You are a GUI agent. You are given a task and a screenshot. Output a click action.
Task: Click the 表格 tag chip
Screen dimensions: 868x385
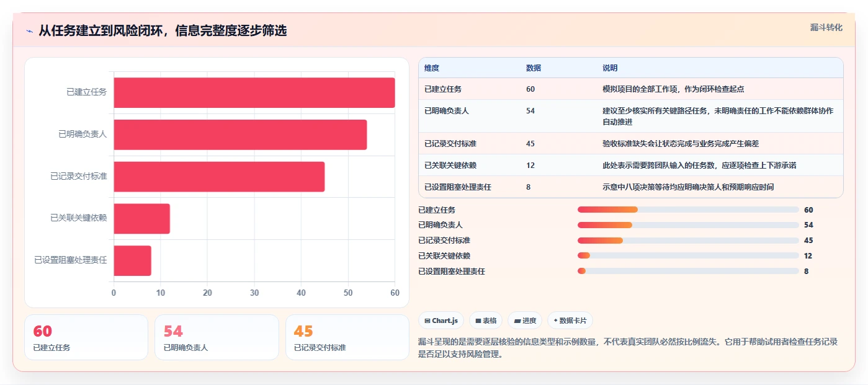[x=486, y=321]
